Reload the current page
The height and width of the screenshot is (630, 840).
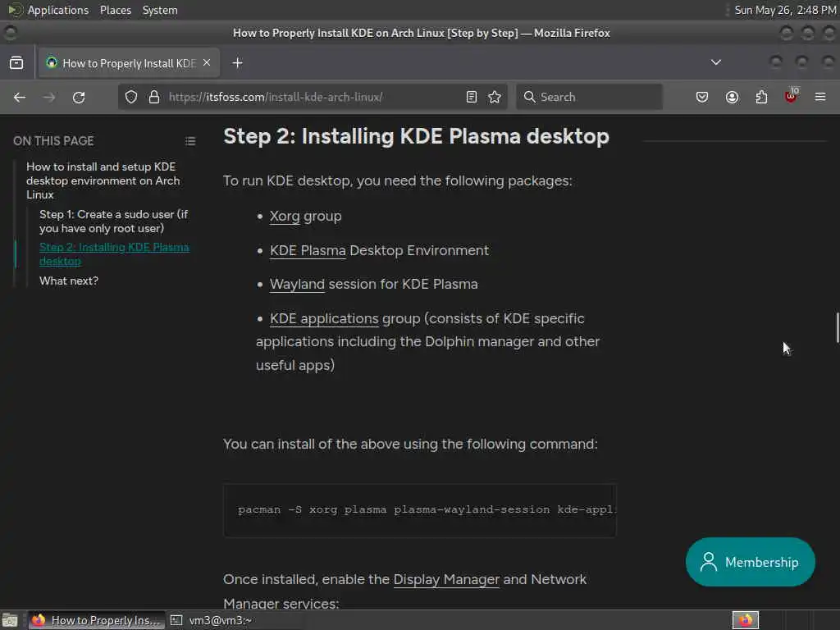pos(79,97)
